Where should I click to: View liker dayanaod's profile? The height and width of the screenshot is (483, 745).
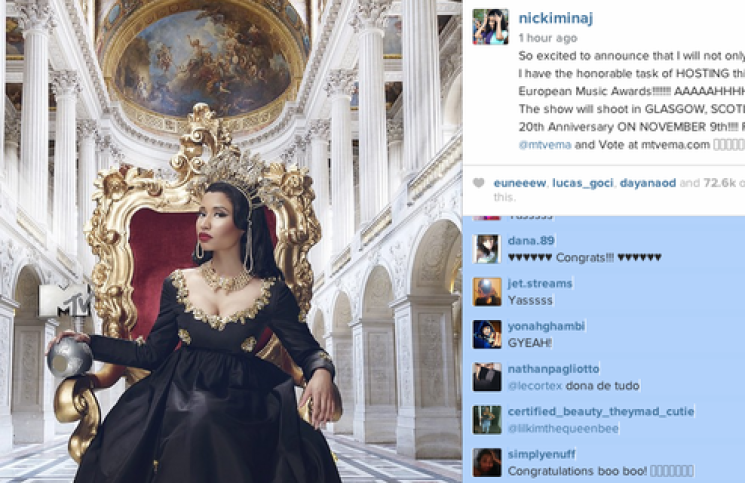(648, 183)
